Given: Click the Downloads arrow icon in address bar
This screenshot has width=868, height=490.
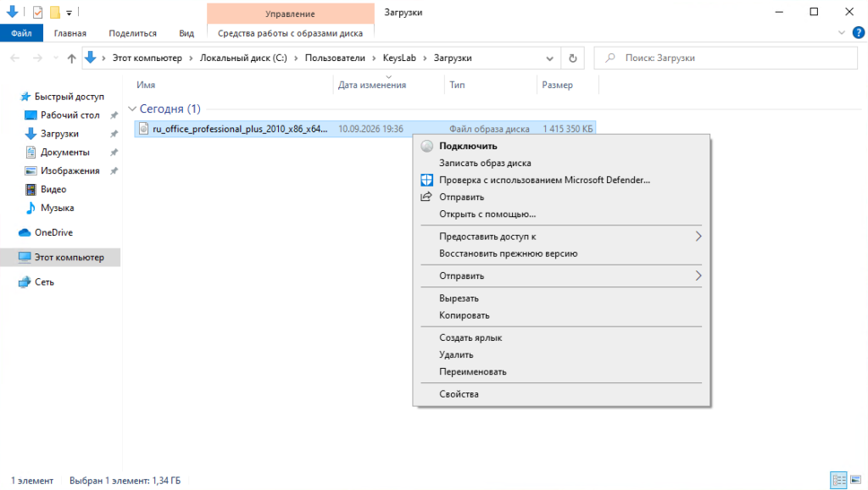Looking at the screenshot, I should point(90,58).
